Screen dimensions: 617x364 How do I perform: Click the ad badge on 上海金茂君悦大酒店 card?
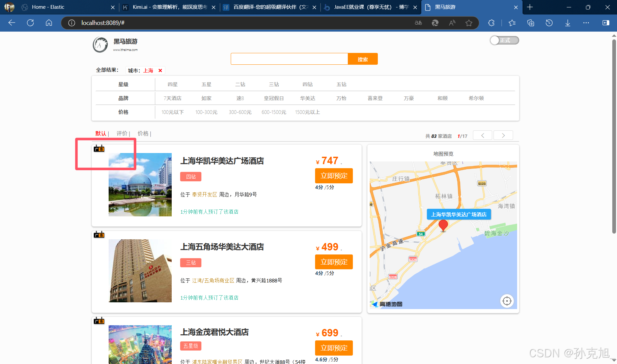click(99, 321)
